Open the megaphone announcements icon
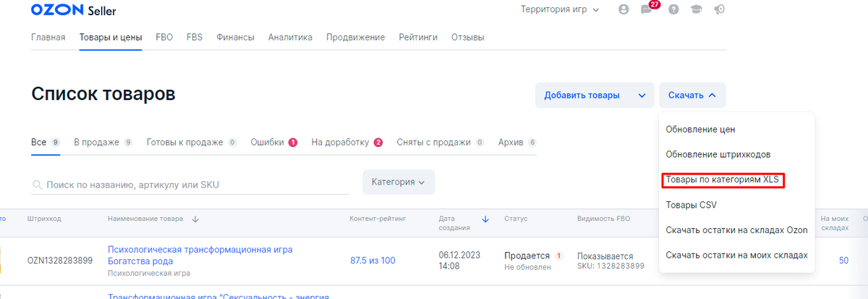 click(x=720, y=10)
